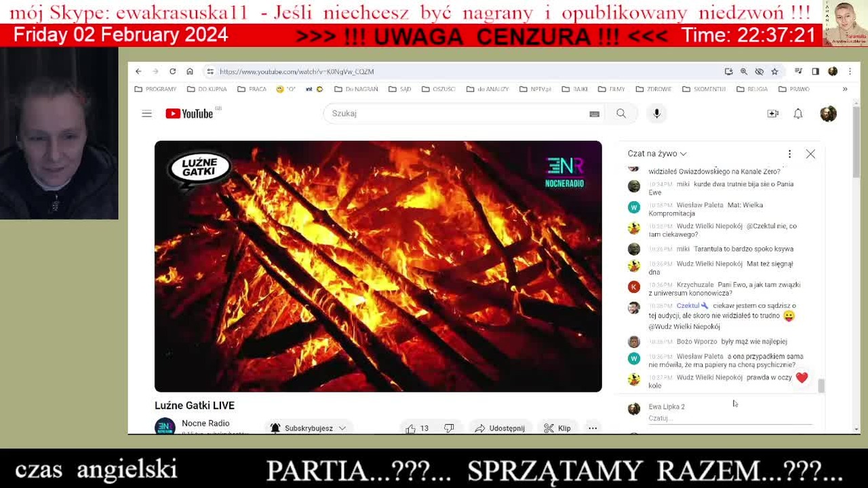
Task: Open the notifications bell
Action: [x=798, y=114]
